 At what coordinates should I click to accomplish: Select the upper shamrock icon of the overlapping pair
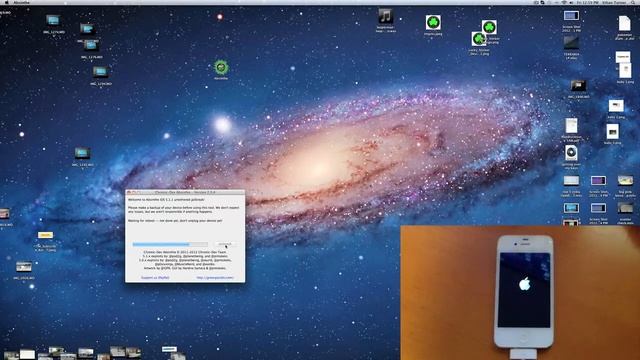[489, 27]
